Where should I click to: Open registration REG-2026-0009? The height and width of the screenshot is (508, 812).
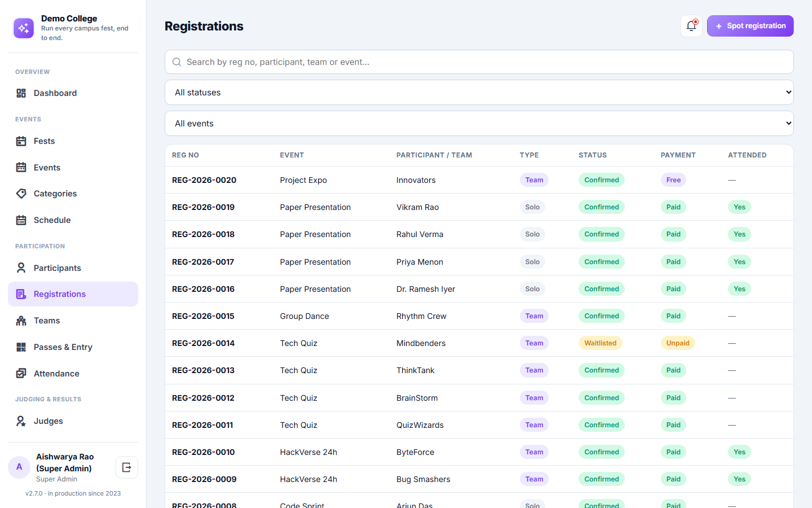[204, 479]
